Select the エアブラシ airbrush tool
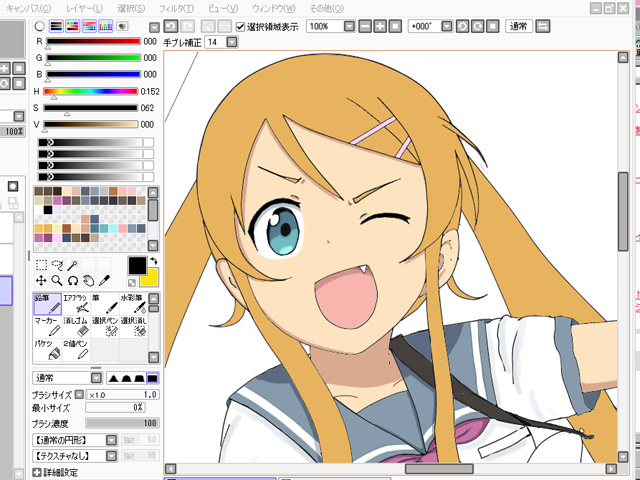640x480 pixels. click(76, 304)
